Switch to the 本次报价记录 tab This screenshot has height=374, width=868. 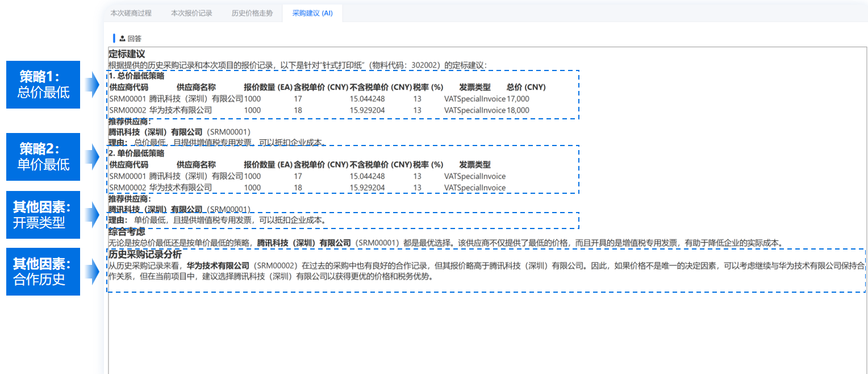pyautogui.click(x=191, y=13)
